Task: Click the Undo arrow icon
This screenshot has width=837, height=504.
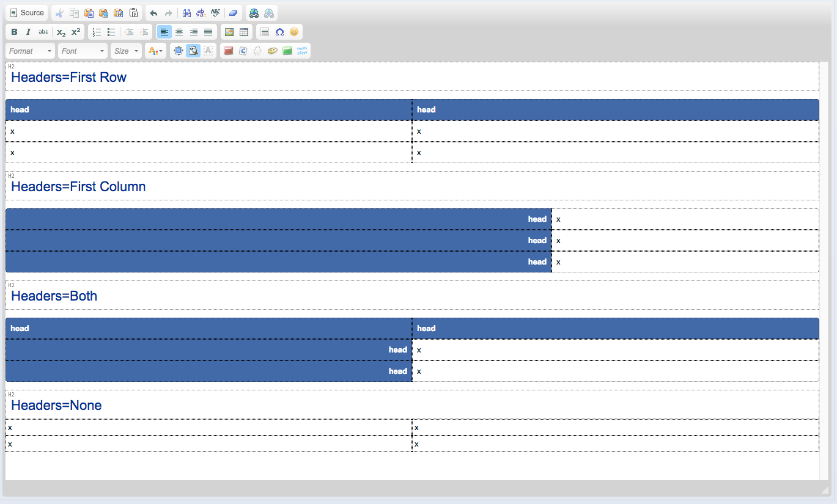Action: [x=153, y=13]
